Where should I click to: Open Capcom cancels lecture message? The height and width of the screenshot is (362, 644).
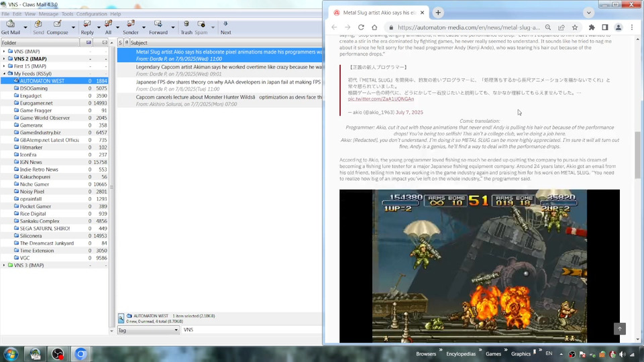point(220,101)
